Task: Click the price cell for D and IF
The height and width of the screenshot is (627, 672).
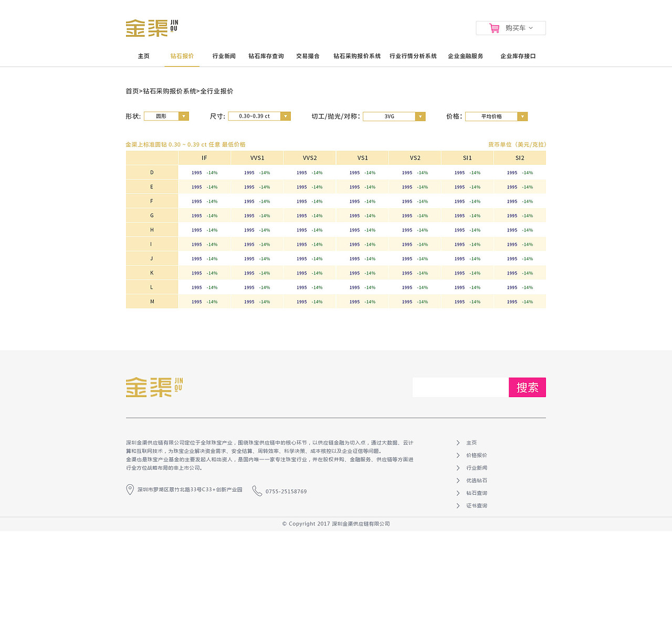Action: [x=205, y=173]
